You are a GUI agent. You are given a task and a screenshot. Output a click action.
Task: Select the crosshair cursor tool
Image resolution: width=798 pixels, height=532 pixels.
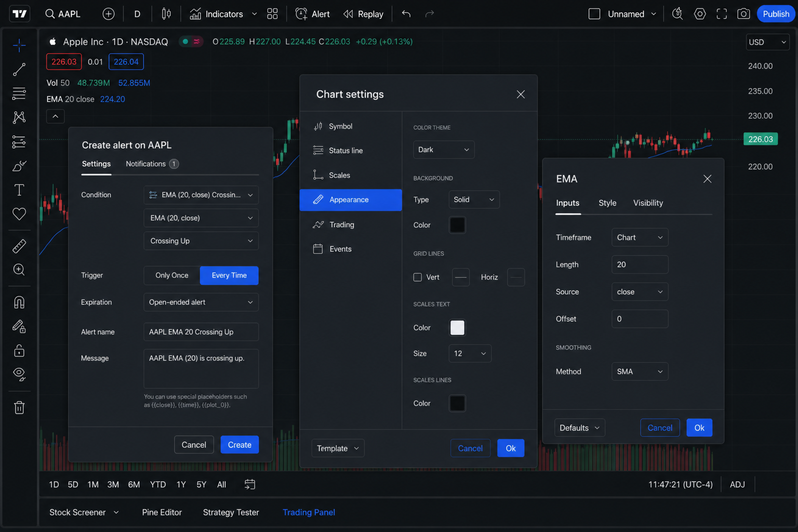coord(19,46)
